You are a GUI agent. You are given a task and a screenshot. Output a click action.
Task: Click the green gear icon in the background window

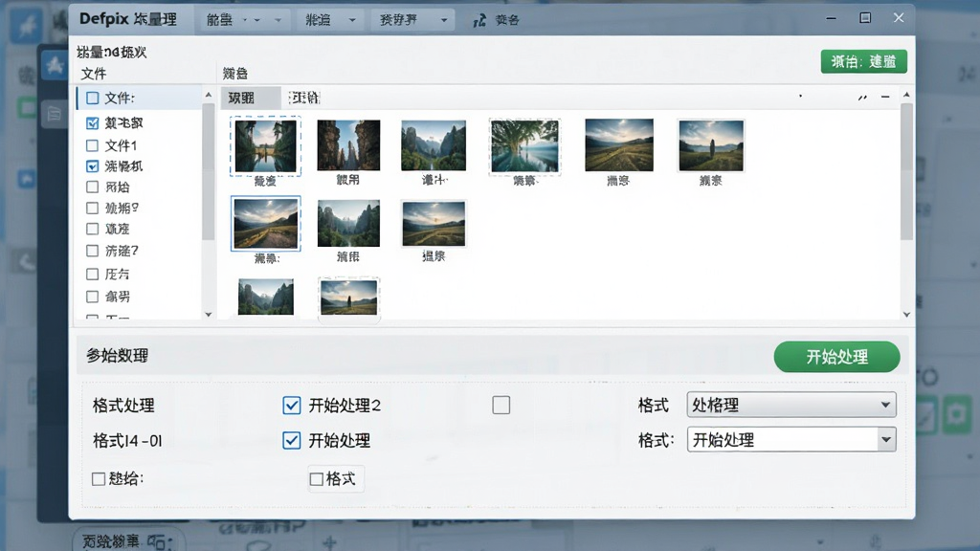tap(956, 415)
